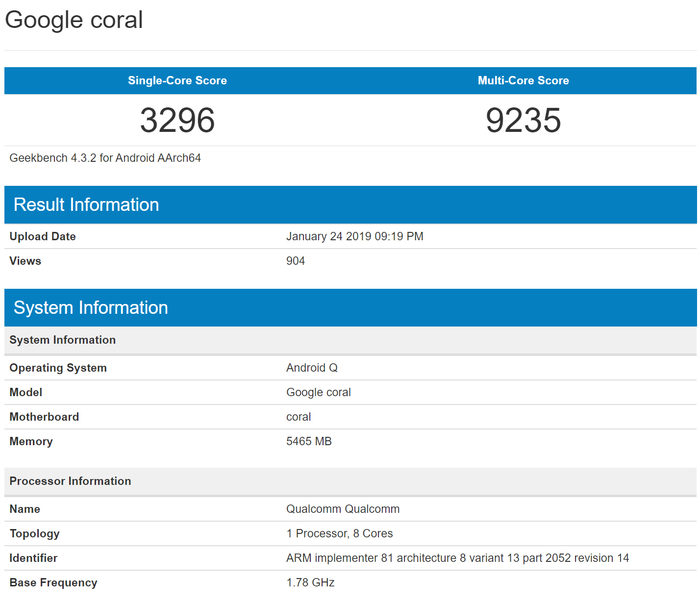Image resolution: width=700 pixels, height=606 pixels.
Task: Click the Upload Date row label
Action: pos(43,236)
